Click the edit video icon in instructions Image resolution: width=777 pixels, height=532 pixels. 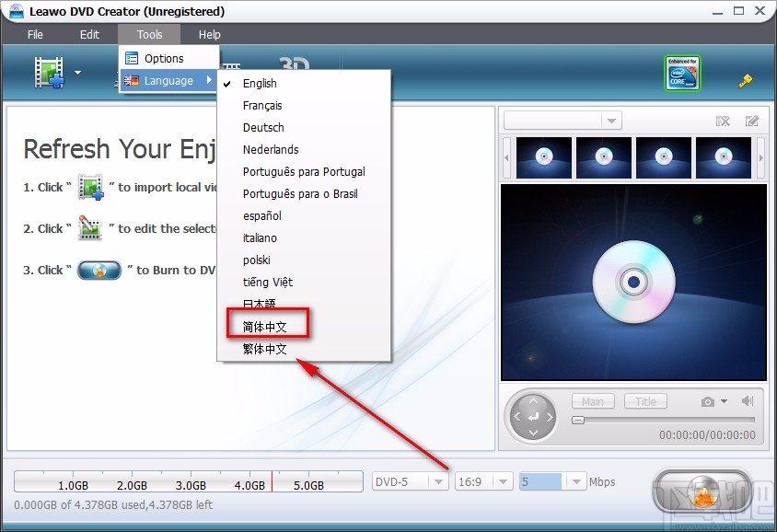pos(90,228)
